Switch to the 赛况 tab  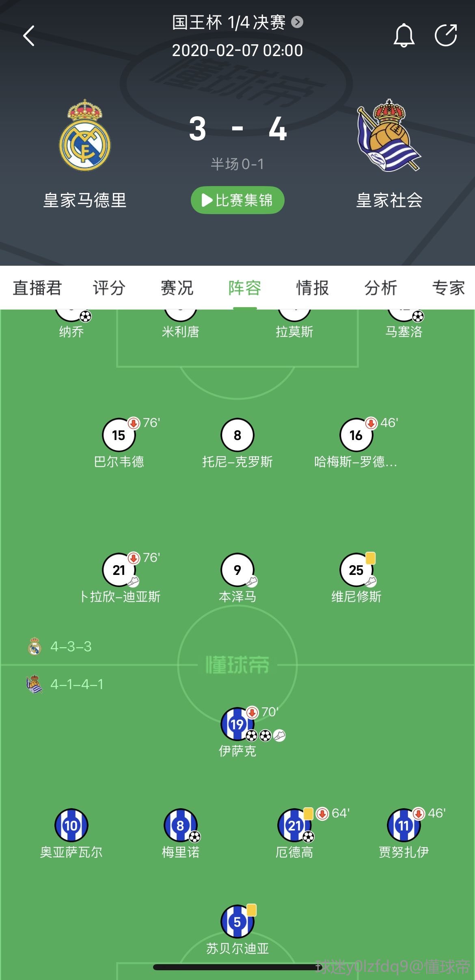pyautogui.click(x=177, y=288)
